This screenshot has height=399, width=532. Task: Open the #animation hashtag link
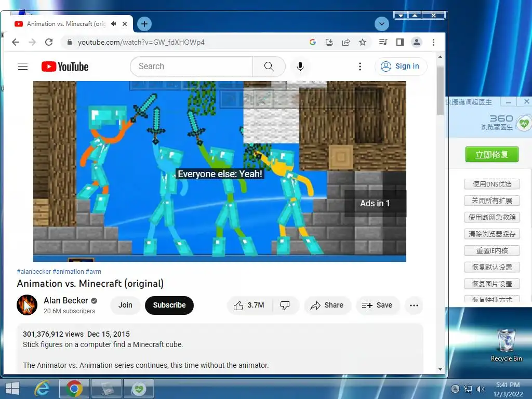click(68, 271)
